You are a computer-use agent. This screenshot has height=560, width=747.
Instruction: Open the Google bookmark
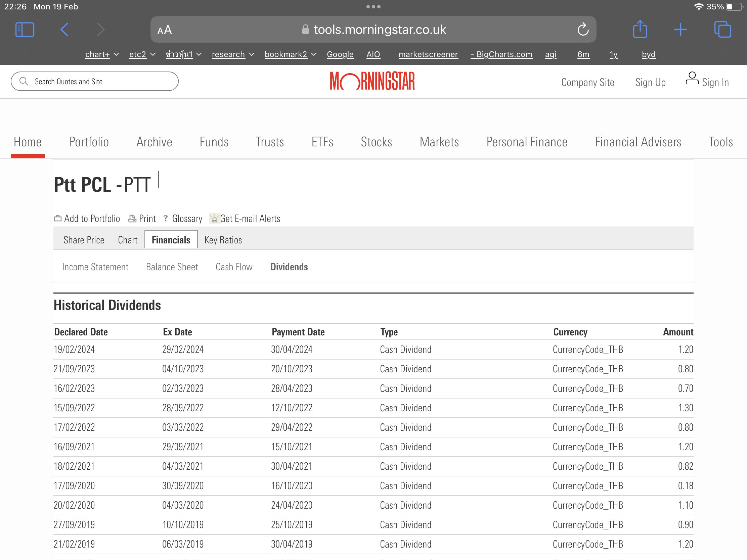pyautogui.click(x=340, y=54)
